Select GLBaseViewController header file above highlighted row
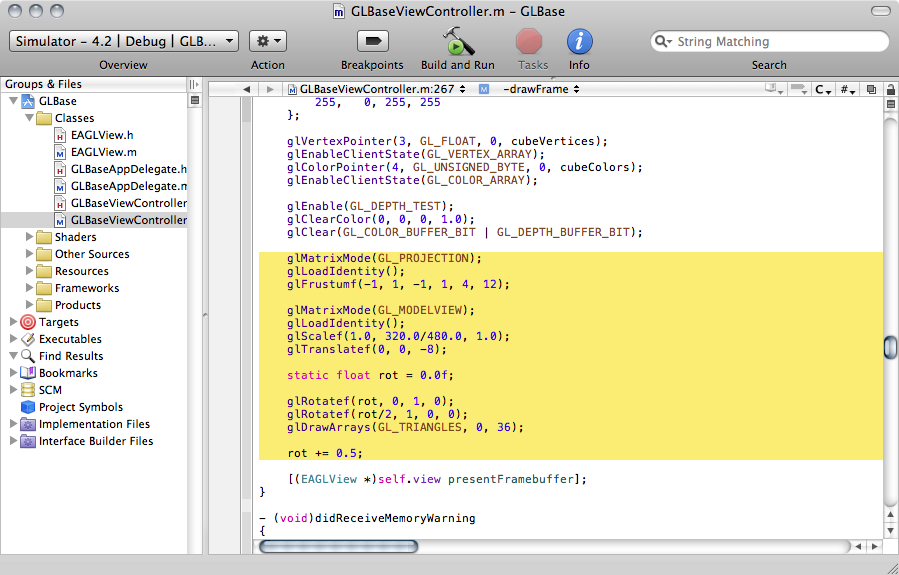 point(120,203)
